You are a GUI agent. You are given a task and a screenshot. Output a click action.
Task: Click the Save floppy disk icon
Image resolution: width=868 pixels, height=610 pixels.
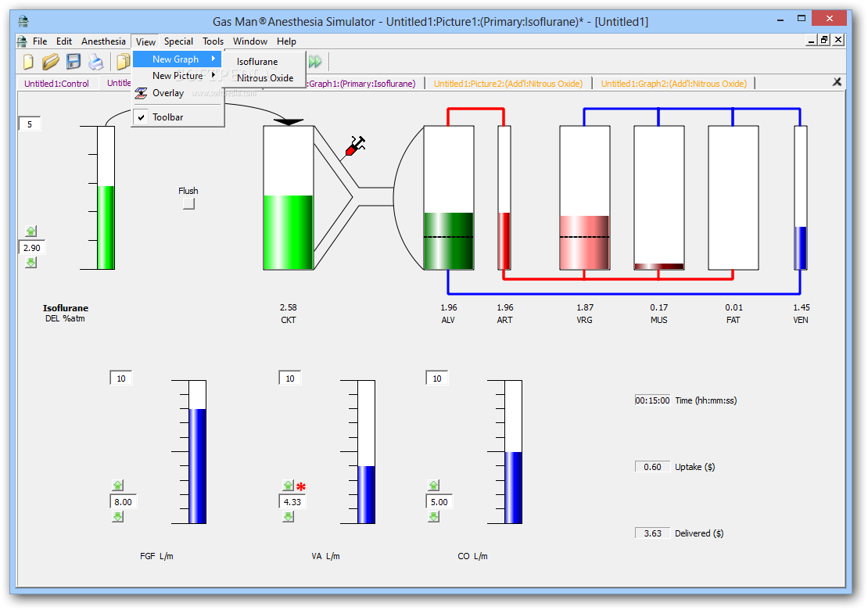click(x=73, y=62)
